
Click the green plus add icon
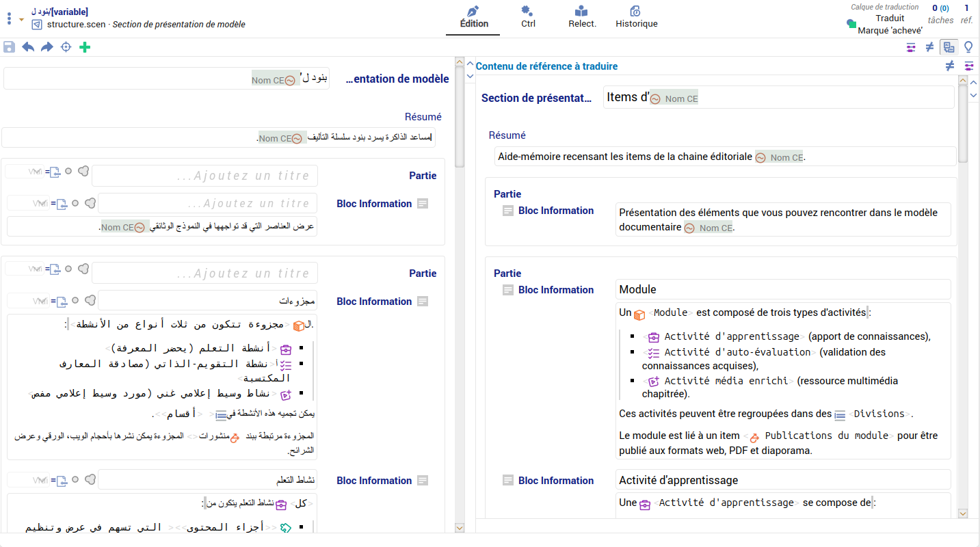click(x=85, y=47)
